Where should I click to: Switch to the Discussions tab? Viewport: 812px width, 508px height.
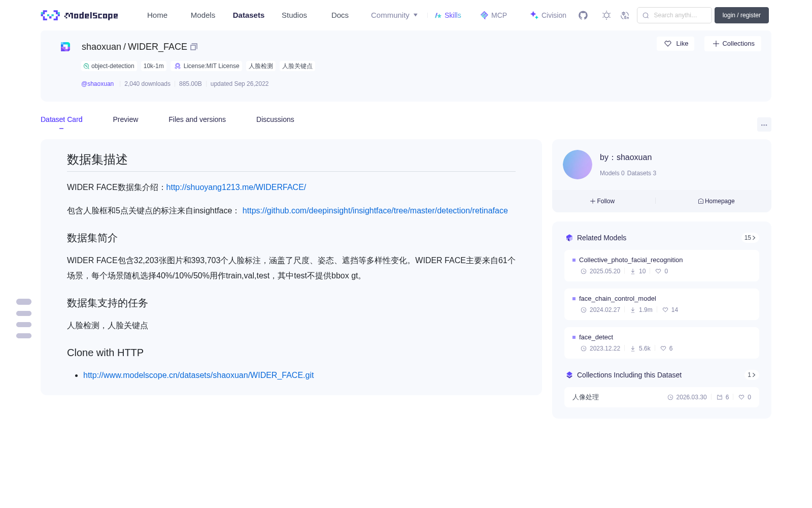click(x=275, y=119)
